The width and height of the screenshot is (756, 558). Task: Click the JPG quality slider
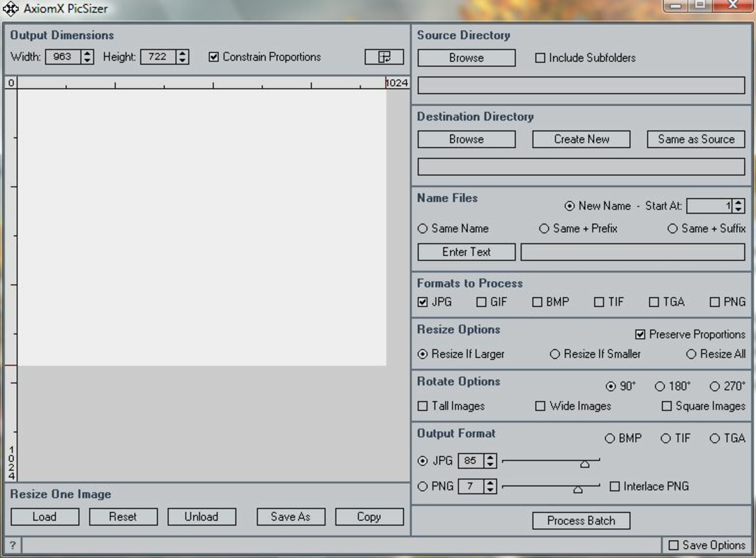click(x=584, y=461)
